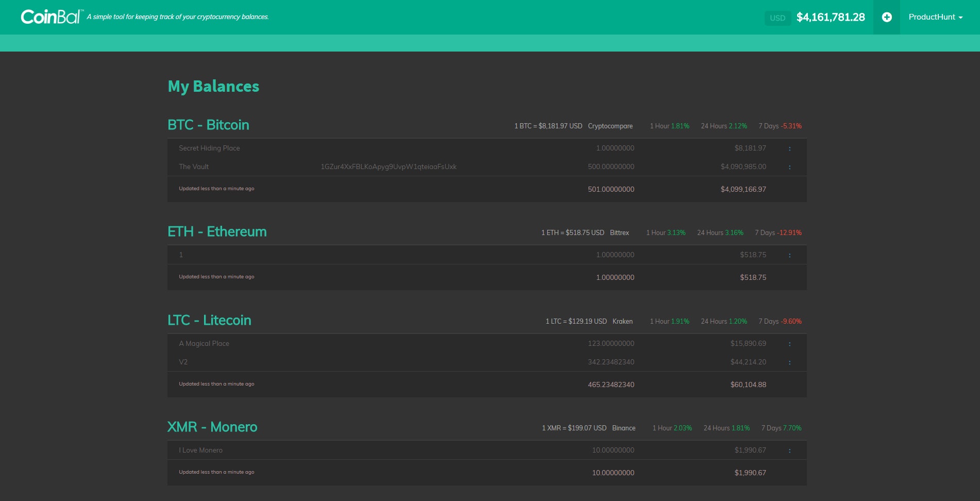Click the Bittrex price source
980x501 pixels.
619,232
